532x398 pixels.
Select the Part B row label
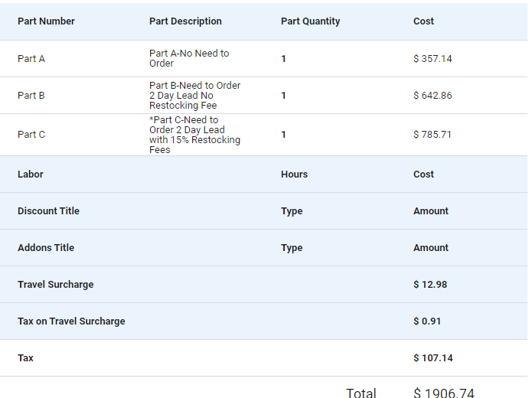[31, 96]
